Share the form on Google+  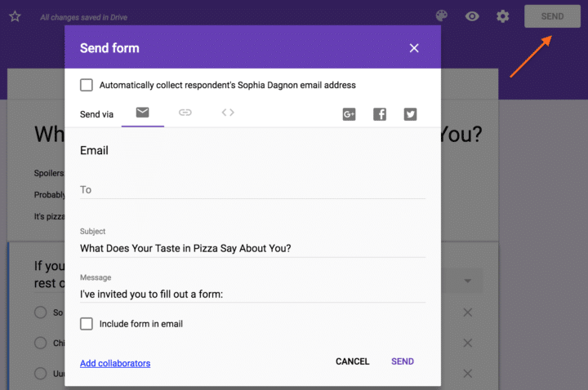350,114
